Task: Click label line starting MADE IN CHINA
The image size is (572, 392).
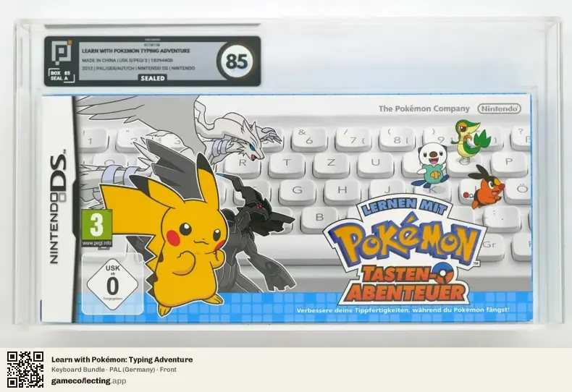Action: tap(127, 61)
